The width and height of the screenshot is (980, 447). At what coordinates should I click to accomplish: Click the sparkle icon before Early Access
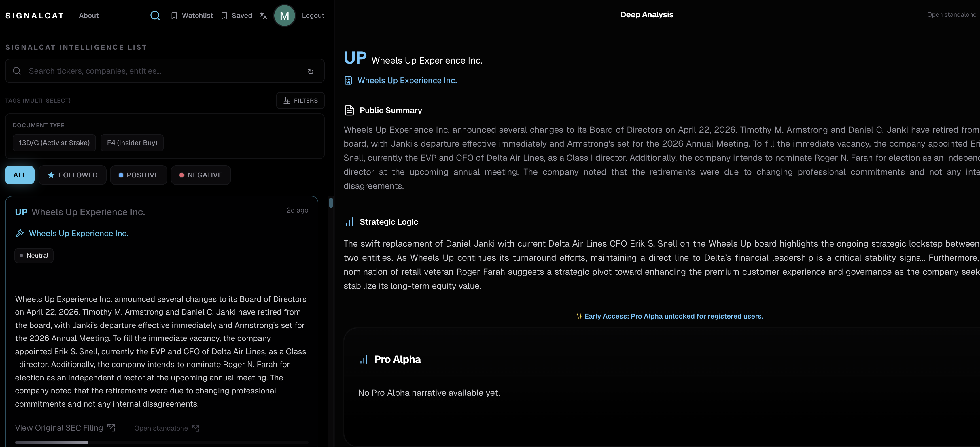click(579, 316)
